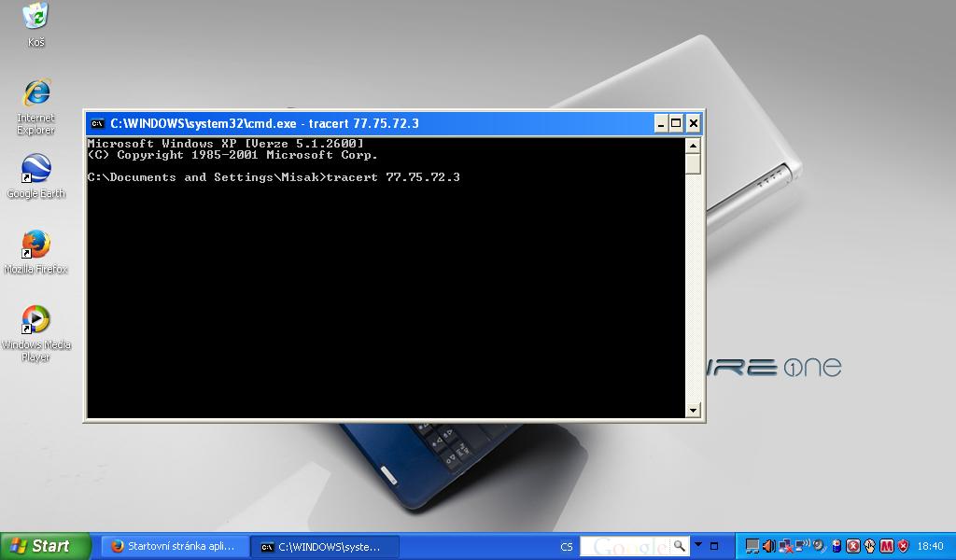Viewport: 956px width, 560px height.
Task: Click the red shield security tray icon
Action: [903, 546]
